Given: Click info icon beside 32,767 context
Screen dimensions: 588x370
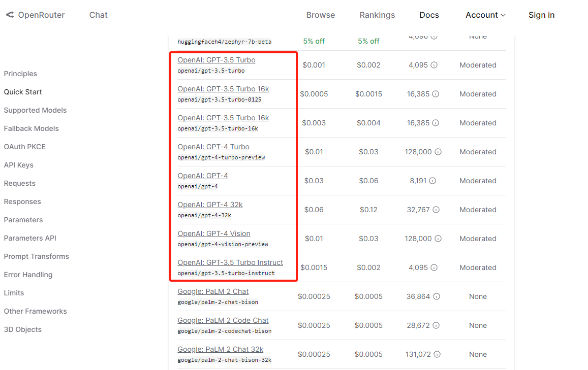Looking at the screenshot, I should tap(436, 210).
